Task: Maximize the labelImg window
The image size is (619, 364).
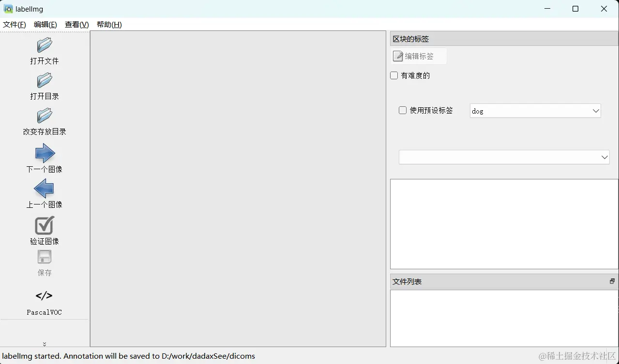Action: 575,9
